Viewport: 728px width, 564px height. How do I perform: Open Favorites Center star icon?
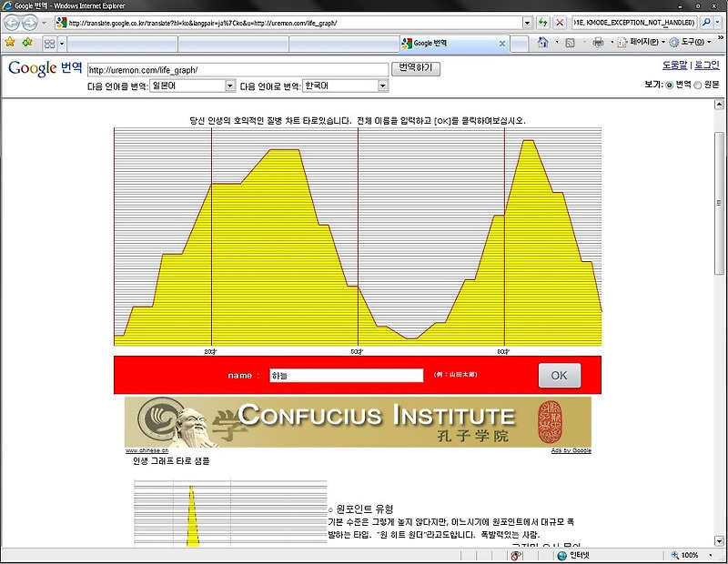[10, 42]
